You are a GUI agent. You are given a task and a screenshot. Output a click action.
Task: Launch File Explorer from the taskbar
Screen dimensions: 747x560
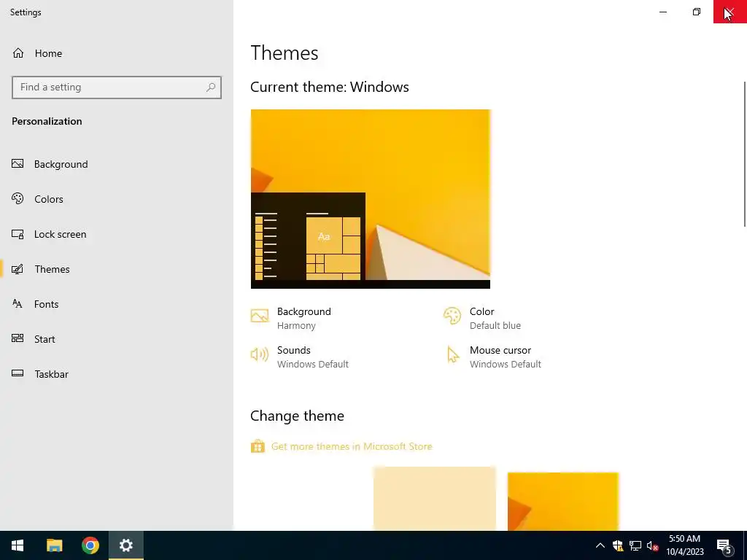click(54, 545)
